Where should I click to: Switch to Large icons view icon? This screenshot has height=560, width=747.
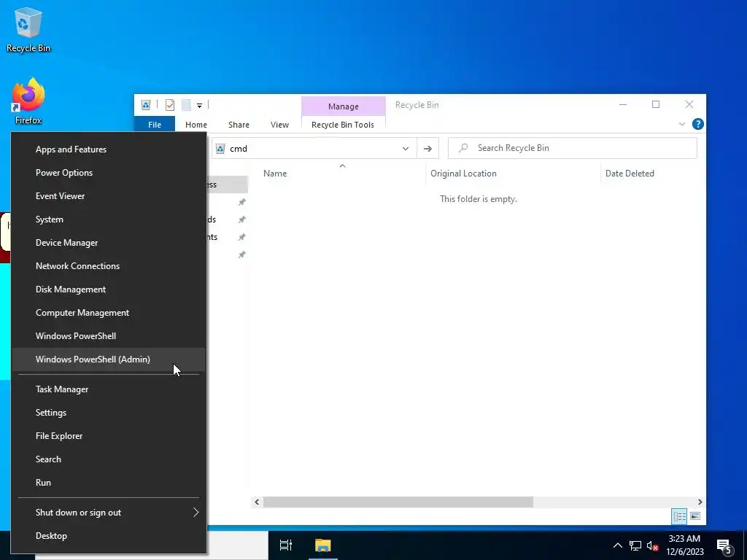point(695,516)
